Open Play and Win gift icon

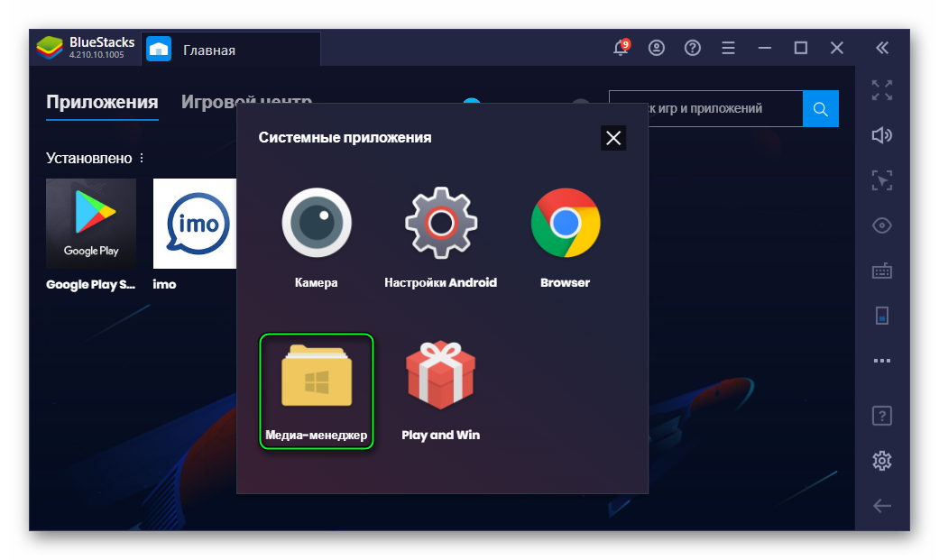pos(441,375)
